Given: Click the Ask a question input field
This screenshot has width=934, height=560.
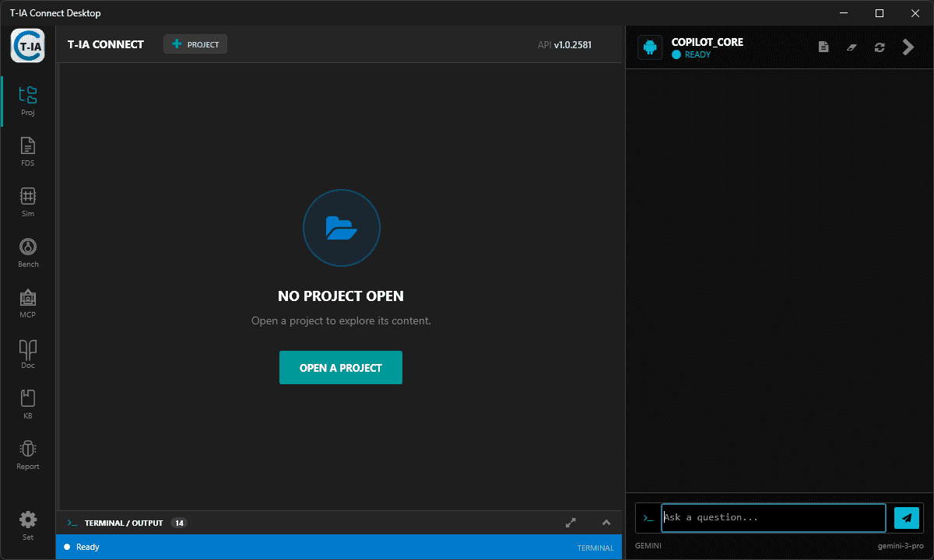Looking at the screenshot, I should point(773,517).
